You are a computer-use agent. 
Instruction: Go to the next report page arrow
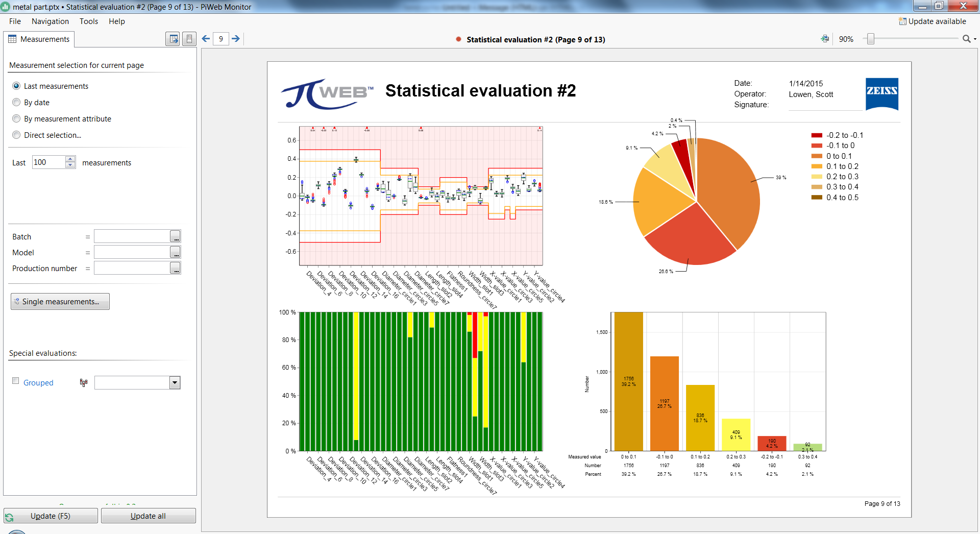point(236,39)
